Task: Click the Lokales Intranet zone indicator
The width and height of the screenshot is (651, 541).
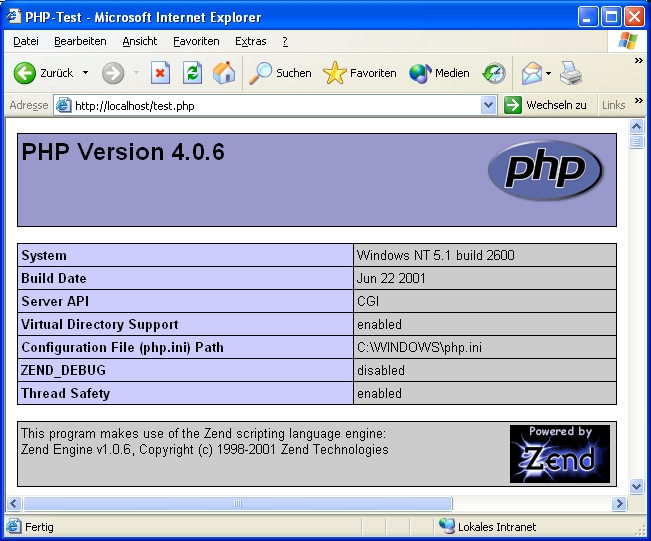Action: (488, 526)
